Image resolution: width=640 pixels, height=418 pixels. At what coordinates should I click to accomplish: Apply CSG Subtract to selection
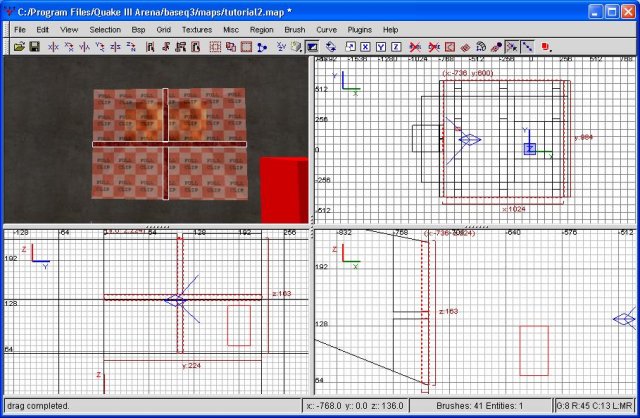215,47
